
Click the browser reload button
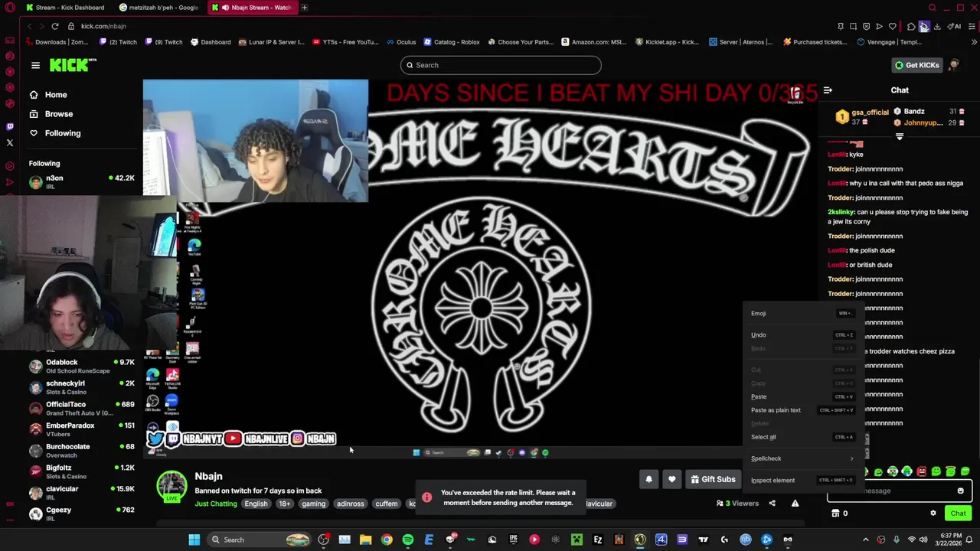tap(55, 26)
